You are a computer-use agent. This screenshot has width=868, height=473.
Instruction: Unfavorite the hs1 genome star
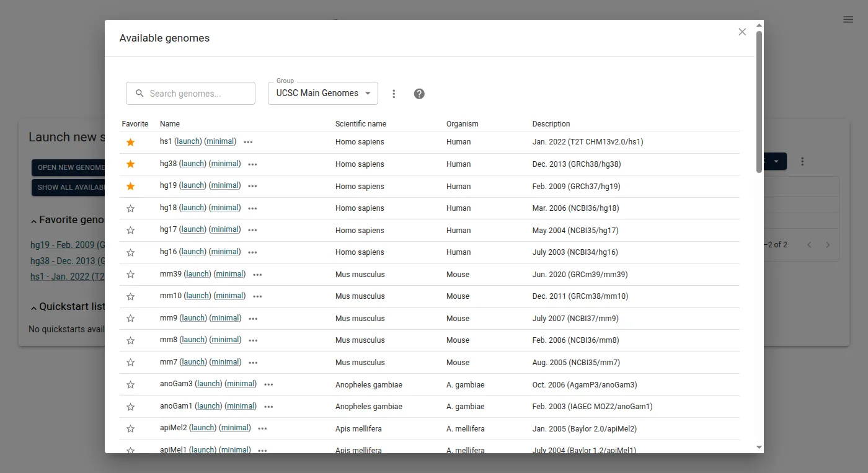coord(130,142)
